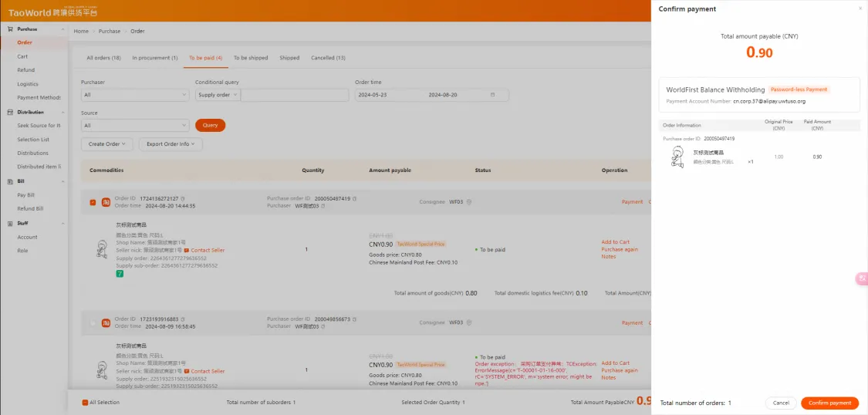Viewport: 868px width, 415px height.
Task: Open Cart in the sidebar
Action: [22, 56]
